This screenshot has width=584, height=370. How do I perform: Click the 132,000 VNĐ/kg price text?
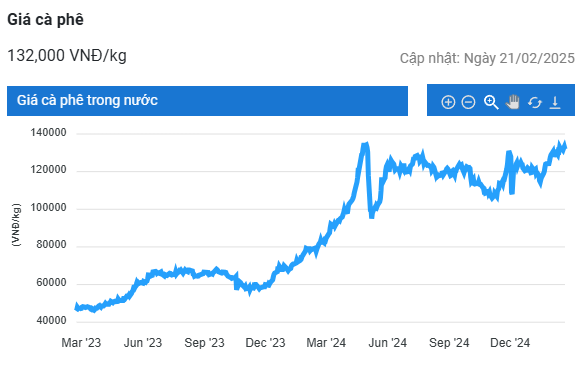pos(67,56)
